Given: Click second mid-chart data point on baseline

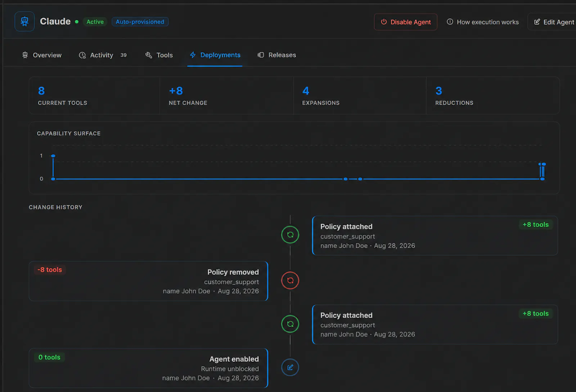Looking at the screenshot, I should (x=360, y=179).
